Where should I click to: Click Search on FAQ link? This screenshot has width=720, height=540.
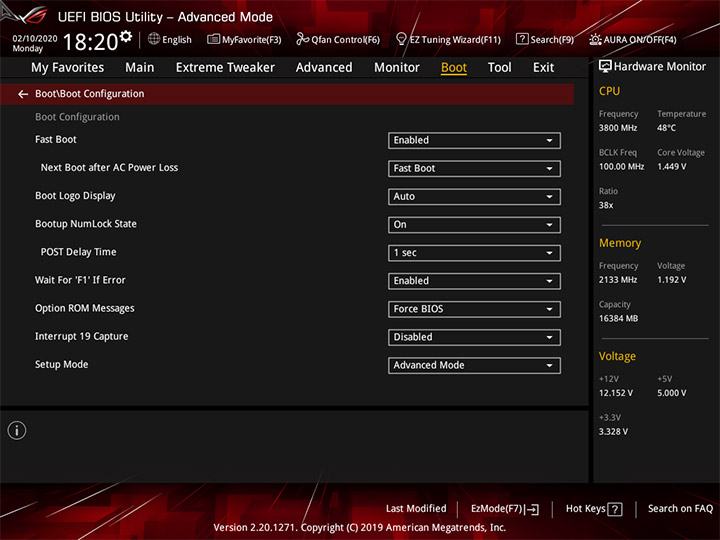tap(680, 509)
